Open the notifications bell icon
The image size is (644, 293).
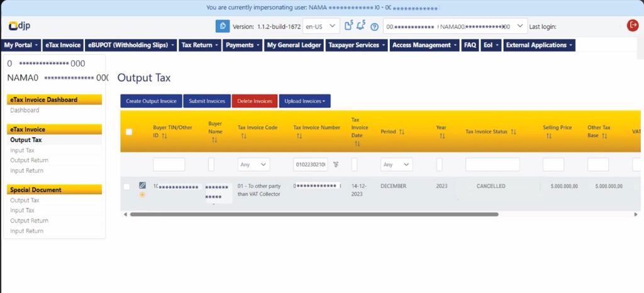click(x=361, y=26)
